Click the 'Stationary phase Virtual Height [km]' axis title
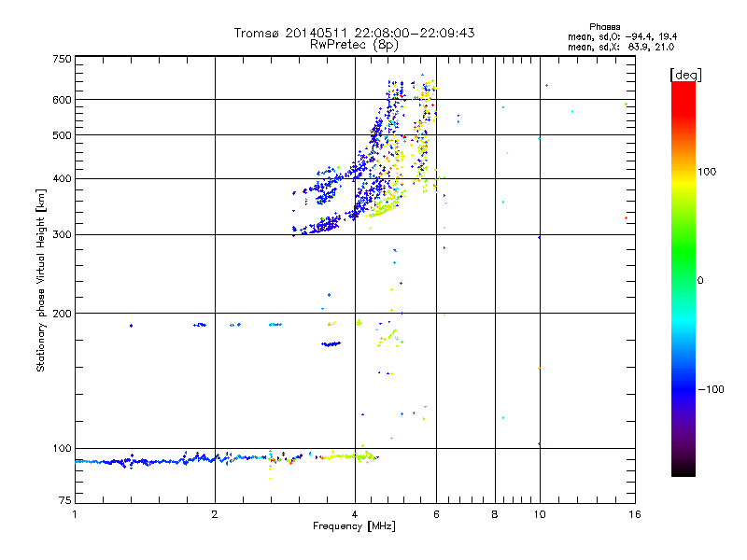Image resolution: width=747 pixels, height=560 pixels. 41,280
